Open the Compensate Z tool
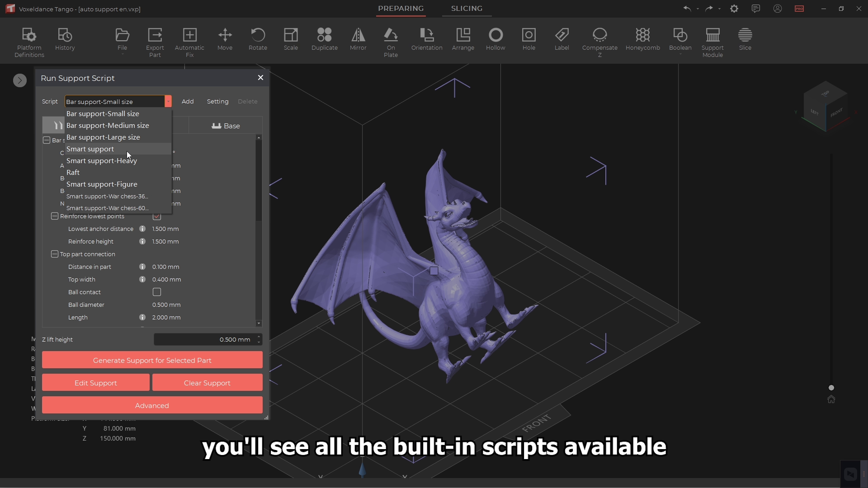The width and height of the screenshot is (868, 488). click(x=599, y=42)
